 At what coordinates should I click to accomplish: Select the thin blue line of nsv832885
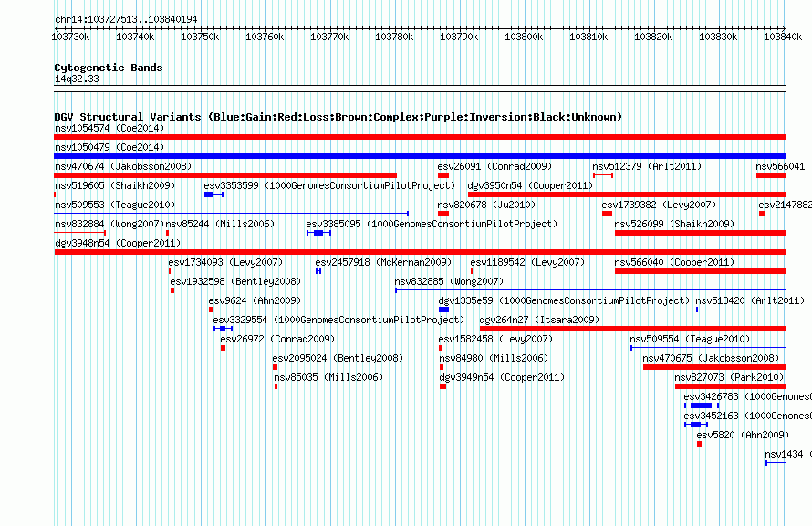click(591, 290)
